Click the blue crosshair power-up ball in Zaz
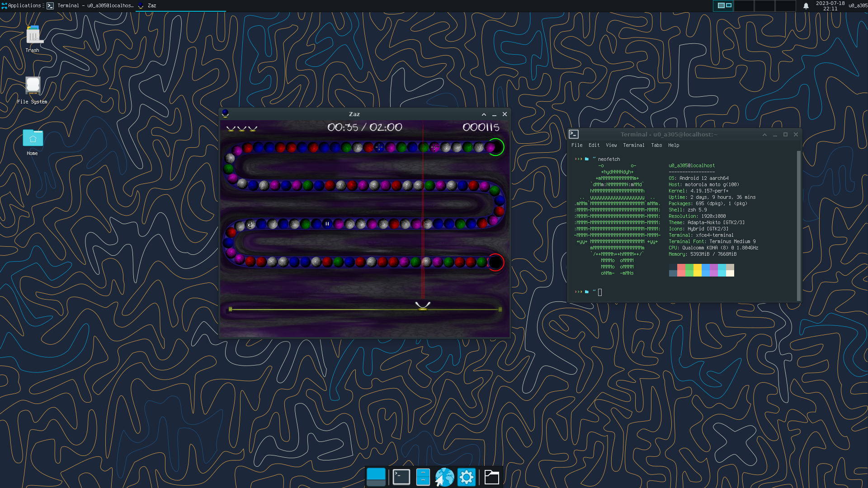The image size is (868, 488). click(x=379, y=147)
